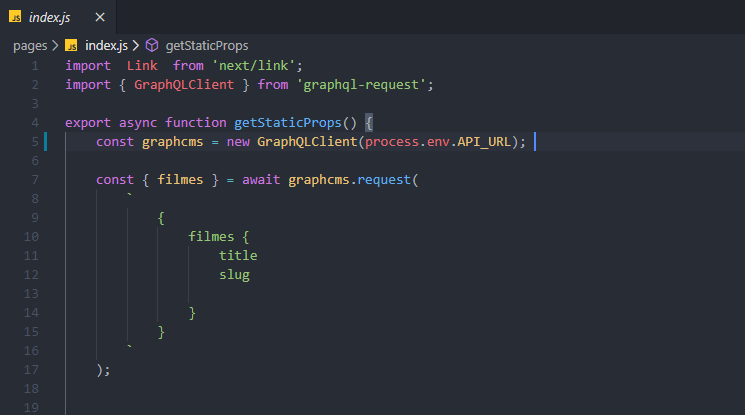Click GraphQLClient in the import statement
745x415 pixels.
click(184, 85)
